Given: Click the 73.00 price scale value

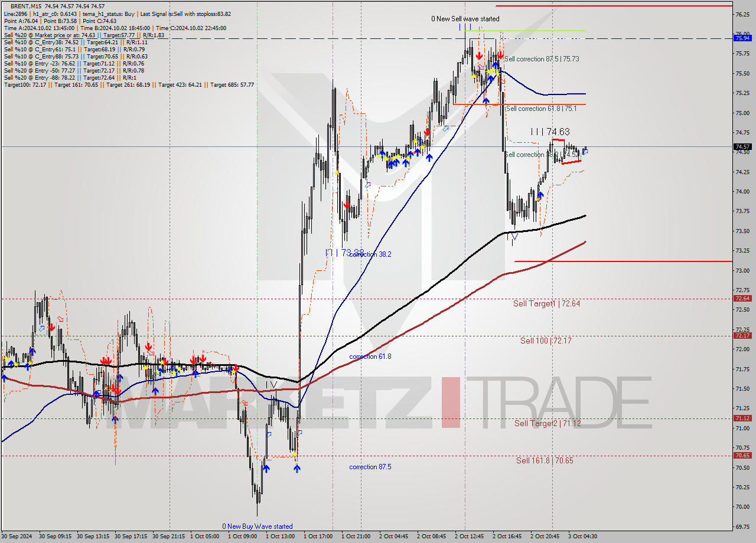Looking at the screenshot, I should (742, 270).
